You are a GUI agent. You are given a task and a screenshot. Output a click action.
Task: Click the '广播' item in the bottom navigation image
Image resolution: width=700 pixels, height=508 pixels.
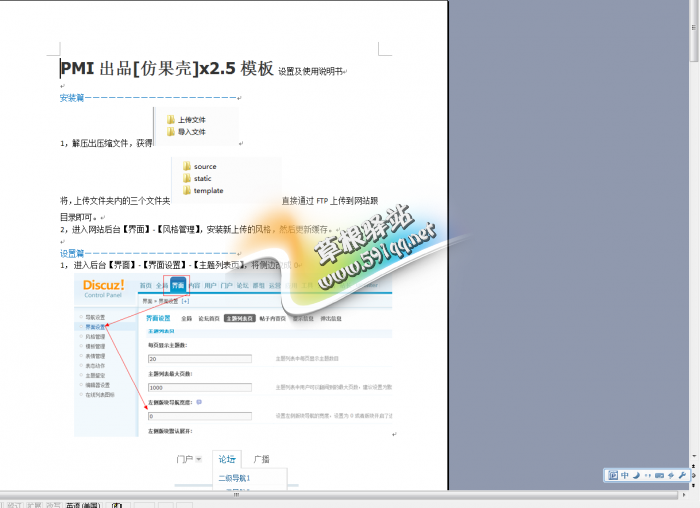(262, 459)
